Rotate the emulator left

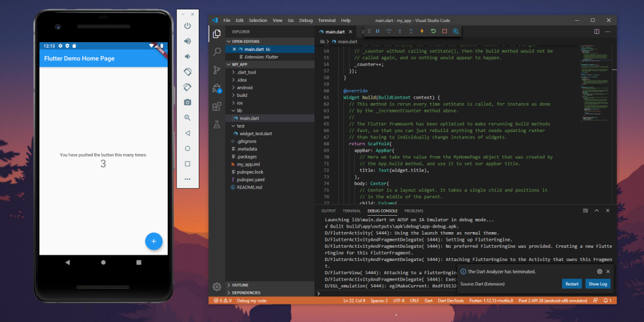point(187,72)
